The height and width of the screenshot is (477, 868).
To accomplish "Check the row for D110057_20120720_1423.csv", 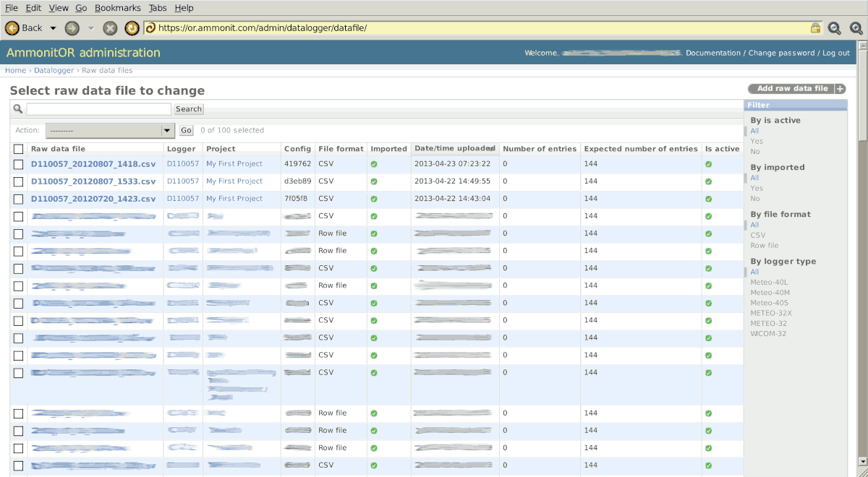I will point(18,199).
